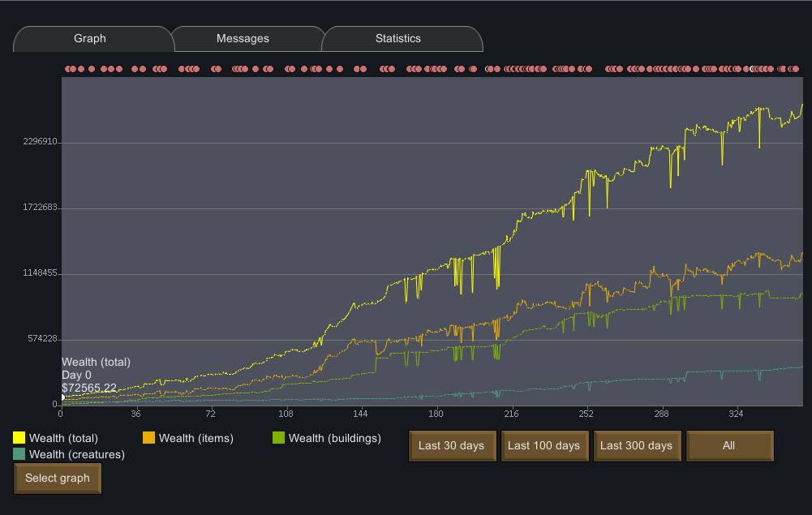Click the 216 day x-axis label
Viewport: 812px width, 515px height.
pyautogui.click(x=512, y=414)
